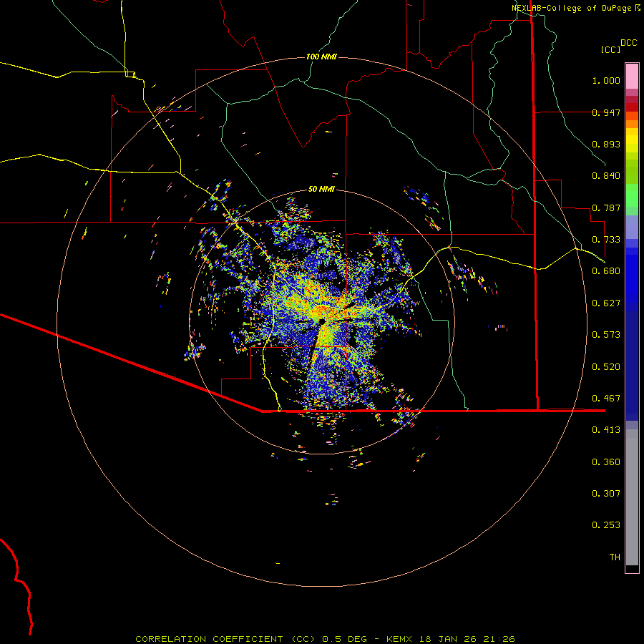The width and height of the screenshot is (644, 644).
Task: Click the 0.787 scale value
Action: (606, 208)
